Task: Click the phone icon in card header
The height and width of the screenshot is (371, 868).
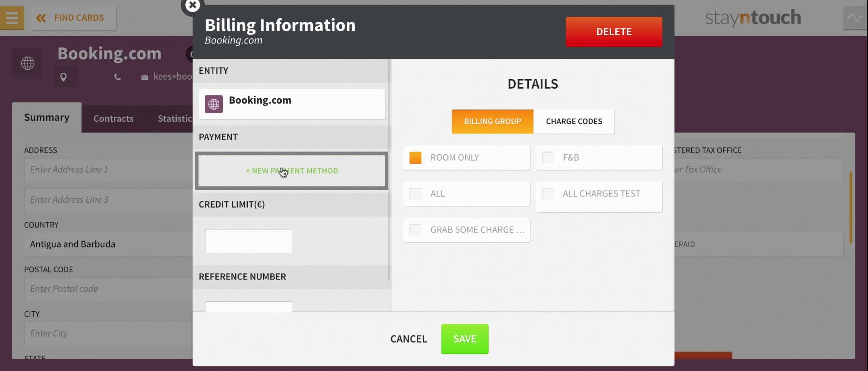Action: pos(118,77)
